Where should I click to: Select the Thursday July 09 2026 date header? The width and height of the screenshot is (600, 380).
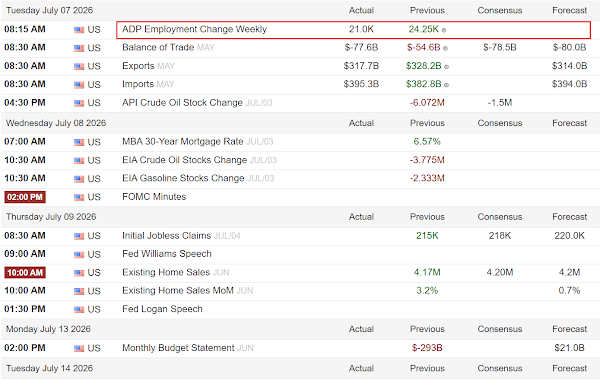coord(51,217)
